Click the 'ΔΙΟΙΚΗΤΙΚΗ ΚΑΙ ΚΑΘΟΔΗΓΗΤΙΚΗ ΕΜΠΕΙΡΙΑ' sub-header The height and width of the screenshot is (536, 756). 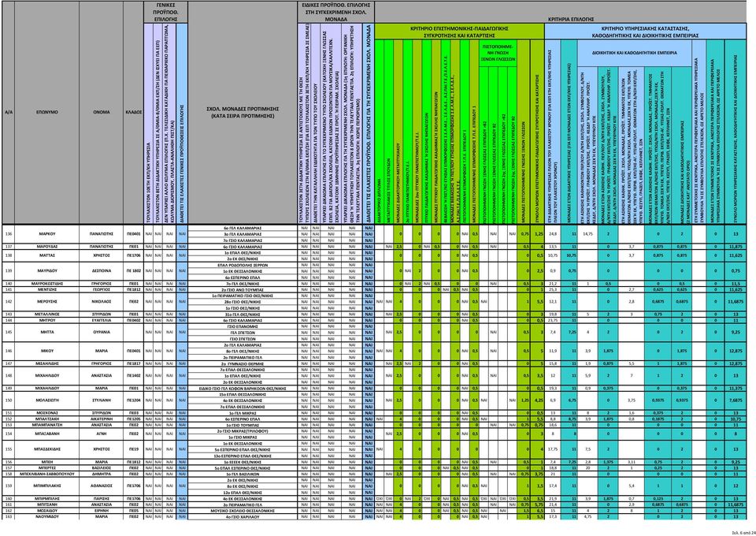tap(635, 52)
